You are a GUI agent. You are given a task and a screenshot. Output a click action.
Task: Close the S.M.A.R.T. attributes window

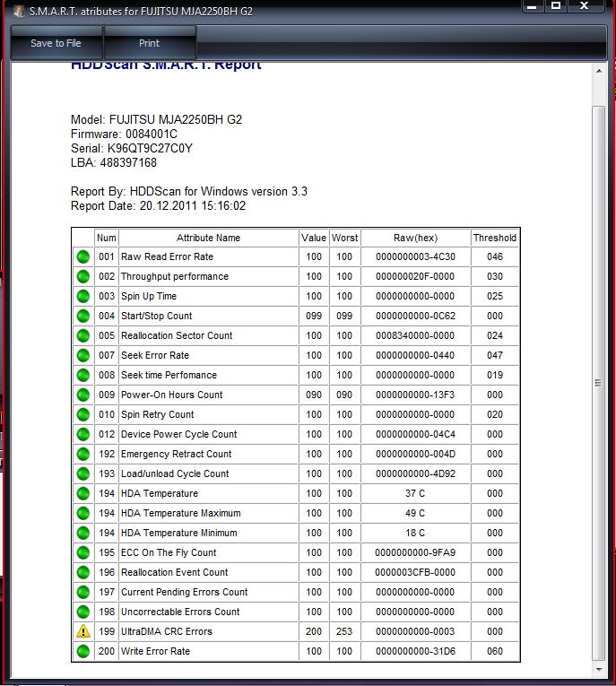[584, 5]
